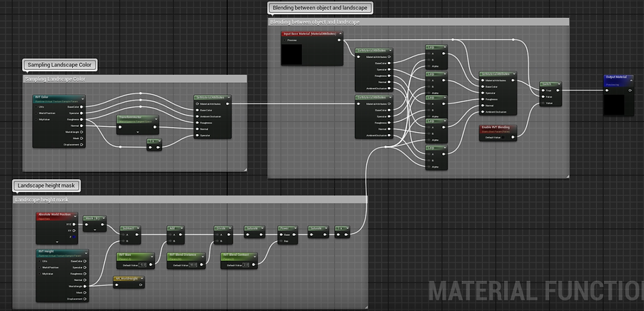Image resolution: width=644 pixels, height=311 pixels.
Task: Open the RVT Height node chevron
Action: tap(86, 253)
